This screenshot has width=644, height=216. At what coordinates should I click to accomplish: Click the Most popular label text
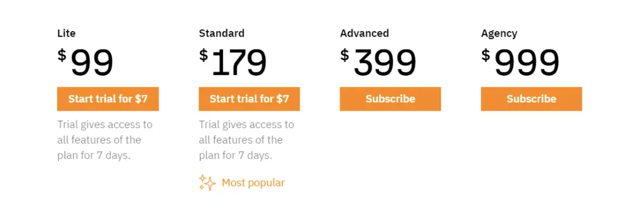click(253, 183)
